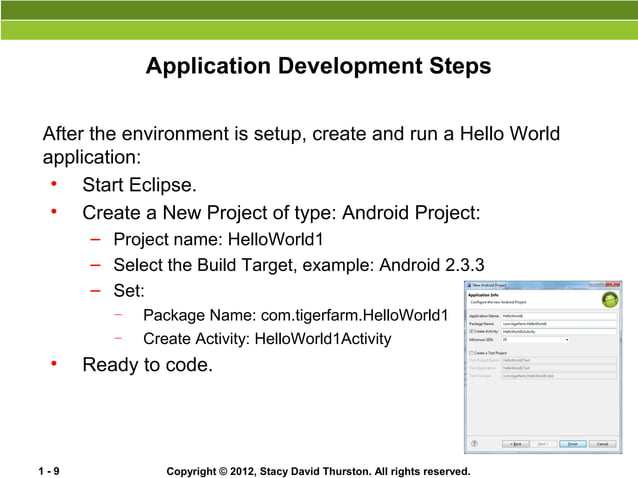Click the Create Activity name field
This screenshot has height=478, width=638.
pos(558,331)
